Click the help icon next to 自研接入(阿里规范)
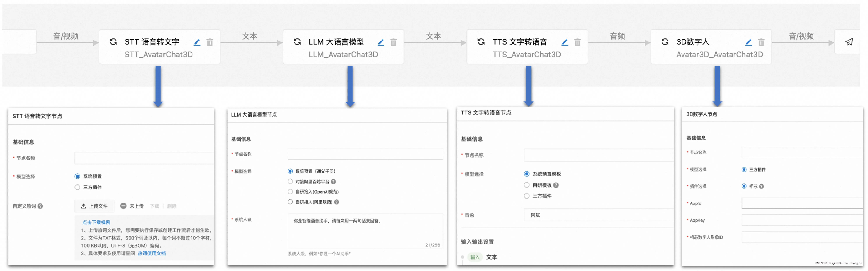 pyautogui.click(x=337, y=202)
